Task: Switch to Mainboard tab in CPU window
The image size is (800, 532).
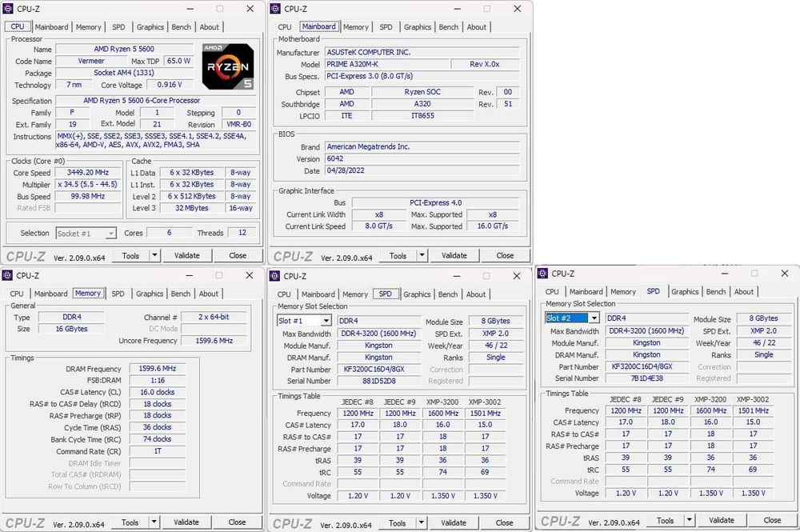Action: click(x=51, y=27)
